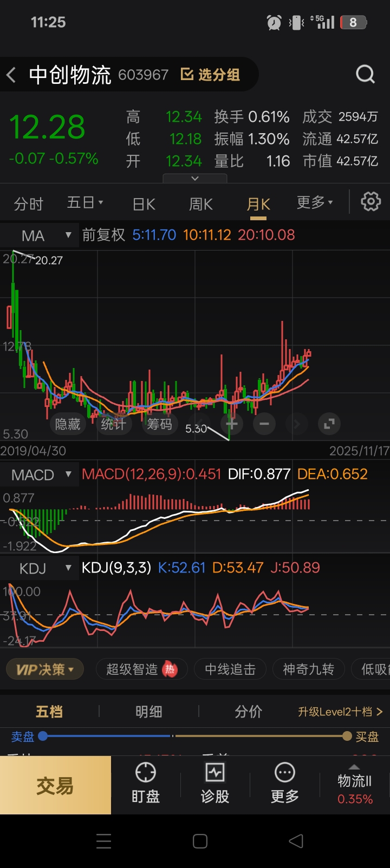The image size is (390, 868).
Task: Move chart left with arrow icon
Action: point(199,424)
